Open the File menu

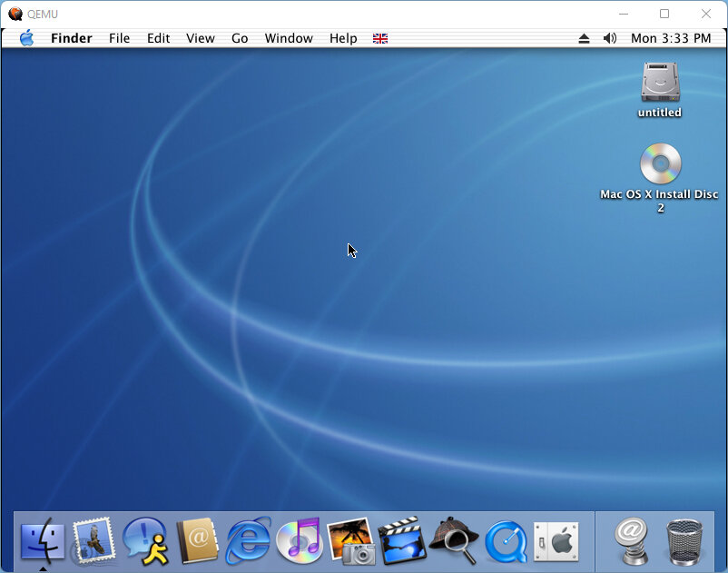click(x=119, y=38)
